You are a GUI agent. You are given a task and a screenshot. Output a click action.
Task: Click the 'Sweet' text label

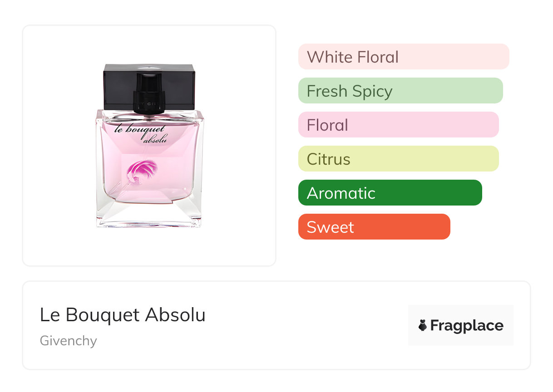[x=330, y=227]
